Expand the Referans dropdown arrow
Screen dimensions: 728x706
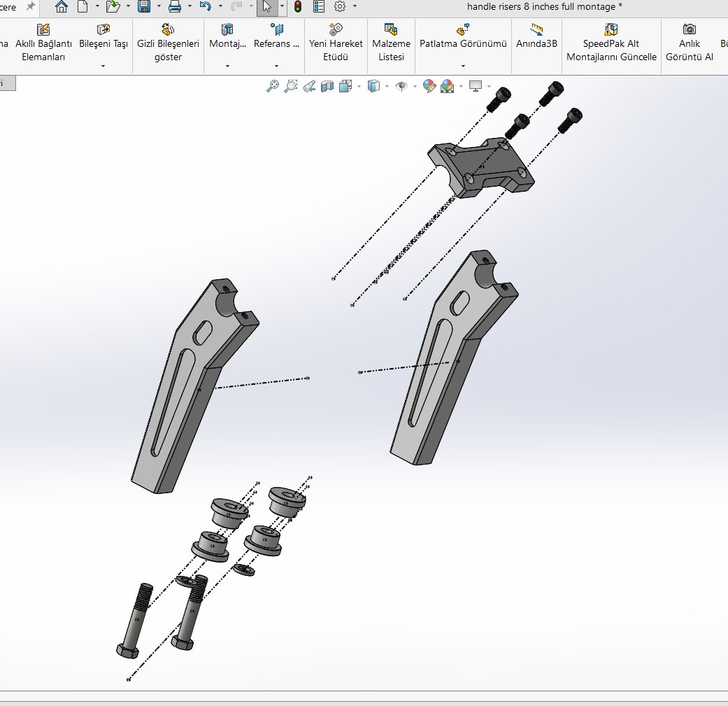click(276, 66)
